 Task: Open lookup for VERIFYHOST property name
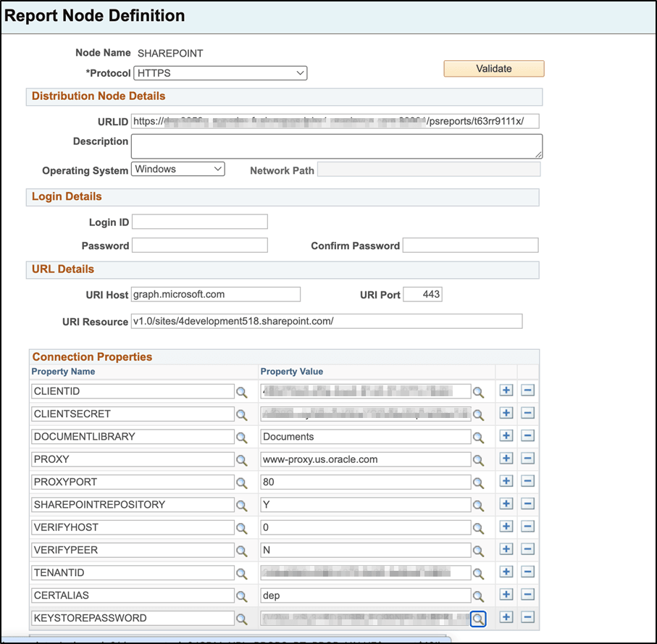(x=242, y=528)
